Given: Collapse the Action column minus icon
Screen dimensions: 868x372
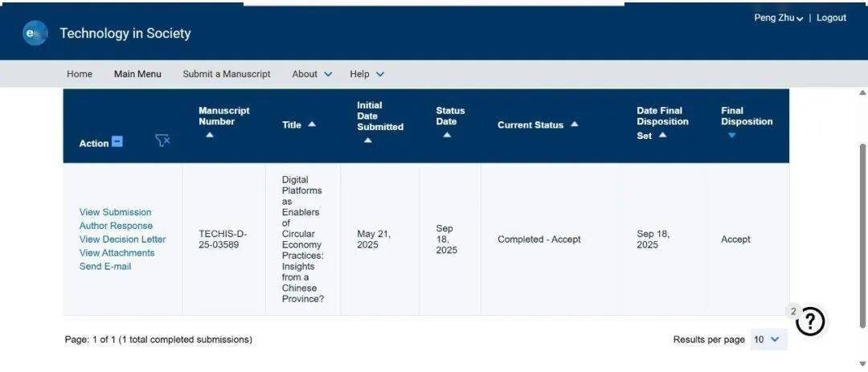Looking at the screenshot, I should tap(117, 142).
